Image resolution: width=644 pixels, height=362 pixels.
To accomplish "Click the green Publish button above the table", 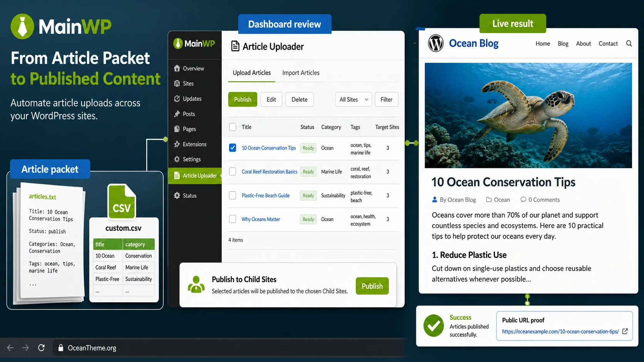I will click(x=243, y=100).
